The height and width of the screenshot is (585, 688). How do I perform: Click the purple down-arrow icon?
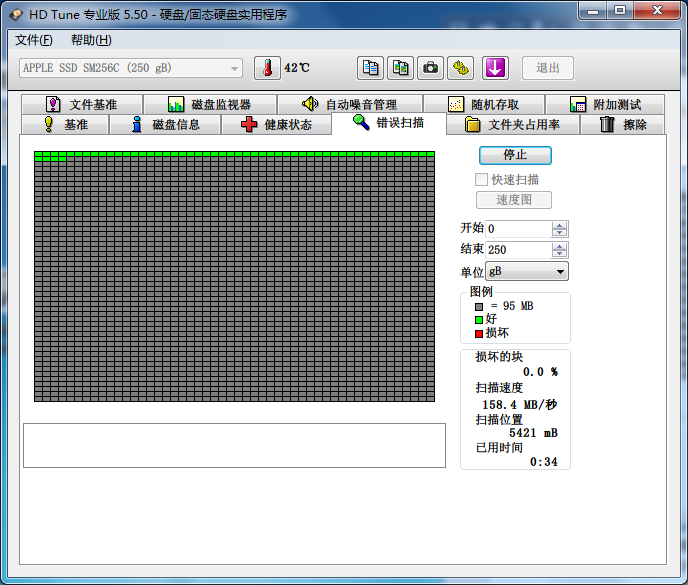(x=496, y=68)
